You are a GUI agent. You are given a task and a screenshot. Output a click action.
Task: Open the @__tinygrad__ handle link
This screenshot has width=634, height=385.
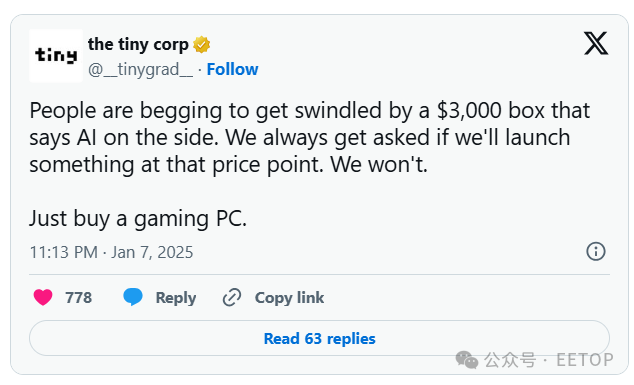pyautogui.click(x=141, y=70)
